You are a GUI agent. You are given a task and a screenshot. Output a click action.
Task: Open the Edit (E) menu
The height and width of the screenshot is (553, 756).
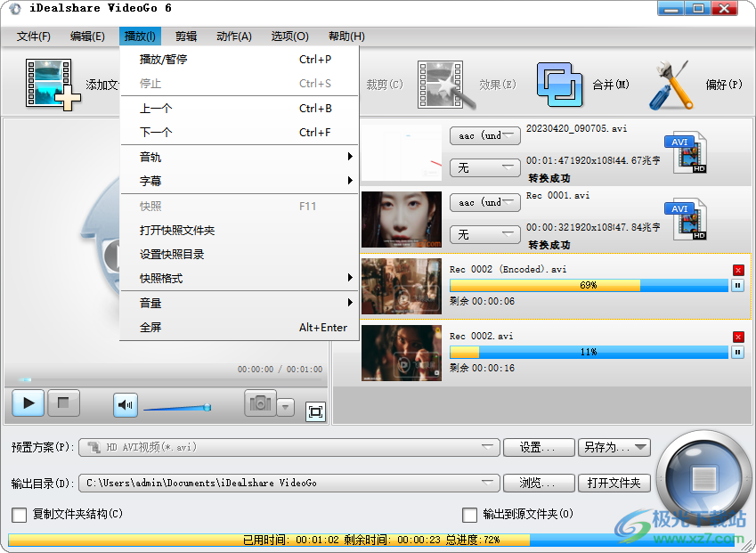[x=88, y=37]
